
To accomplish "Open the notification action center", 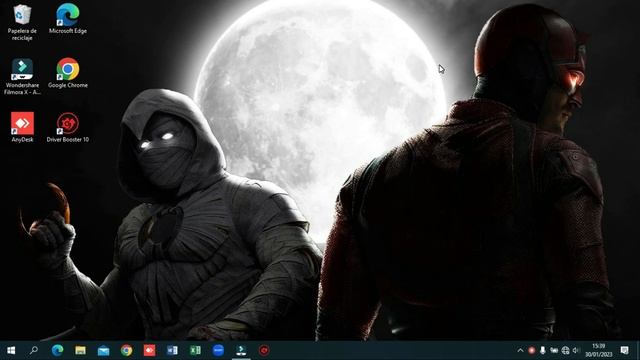I will (624, 350).
